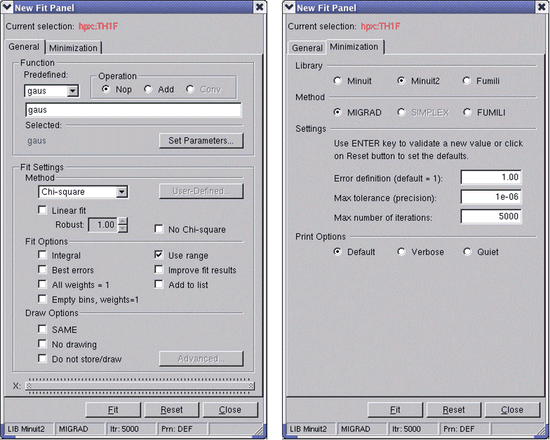Screen dimensions: 550x440
Task: Open window menu icon of right Fit Panel
Action: [289, 7]
